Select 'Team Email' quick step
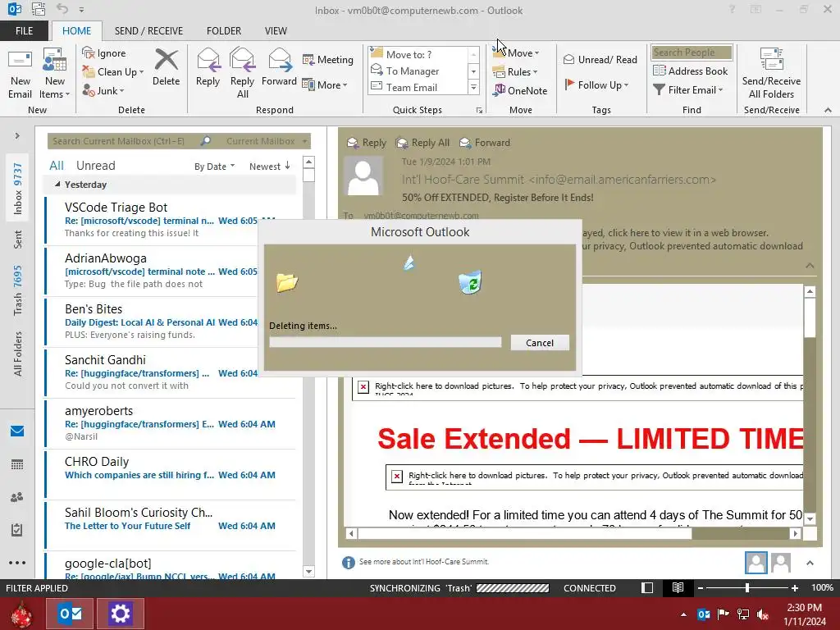 (x=418, y=87)
